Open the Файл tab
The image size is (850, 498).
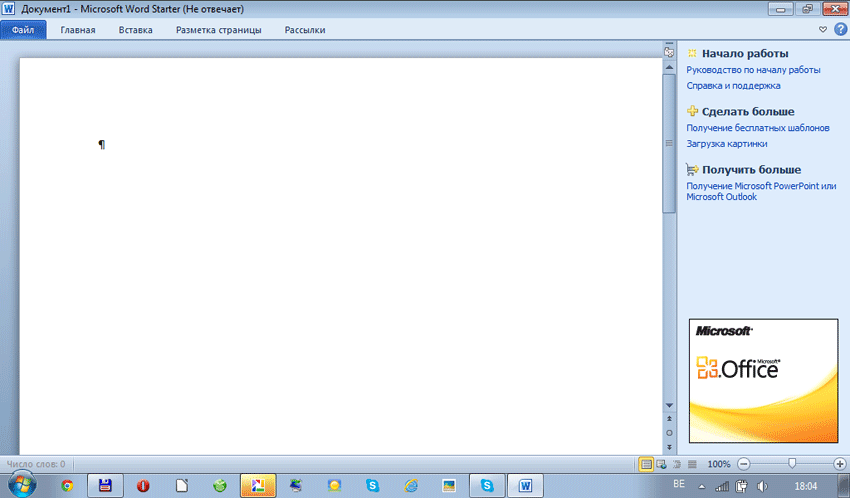point(23,30)
